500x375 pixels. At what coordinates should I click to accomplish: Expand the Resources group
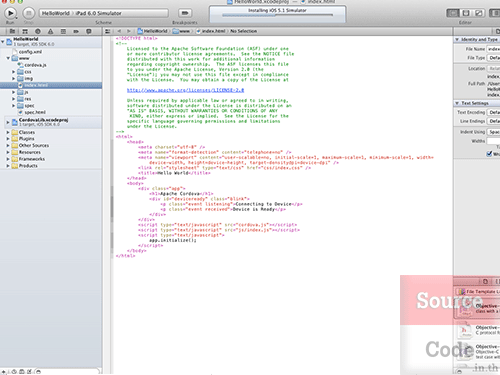8,152
